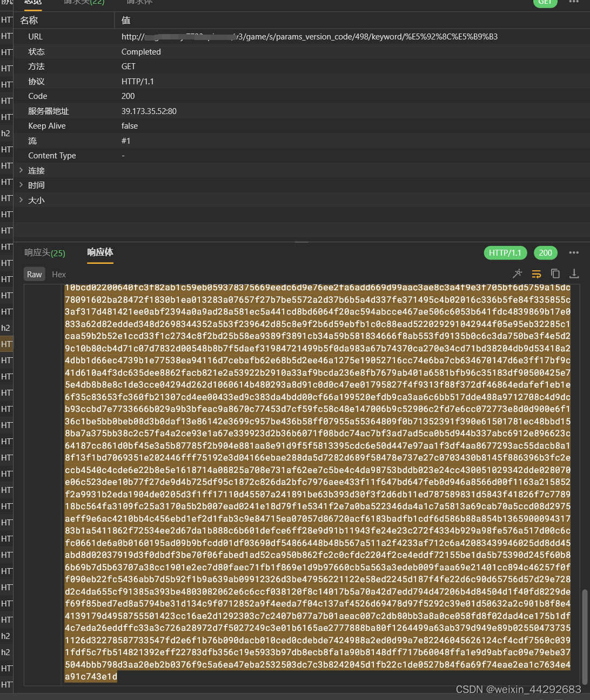Switch to the Raw view
This screenshot has height=700, width=590.
pyautogui.click(x=35, y=275)
